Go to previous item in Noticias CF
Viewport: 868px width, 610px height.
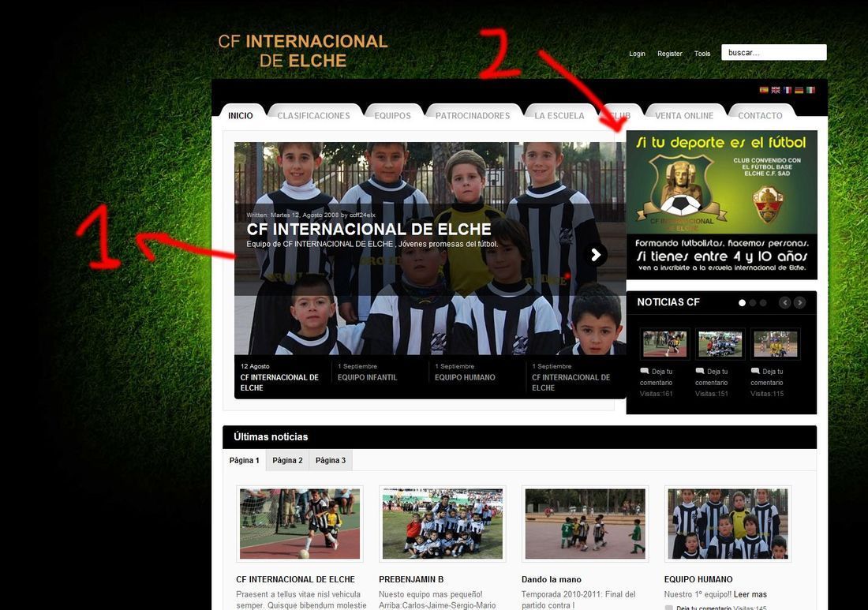pyautogui.click(x=784, y=302)
